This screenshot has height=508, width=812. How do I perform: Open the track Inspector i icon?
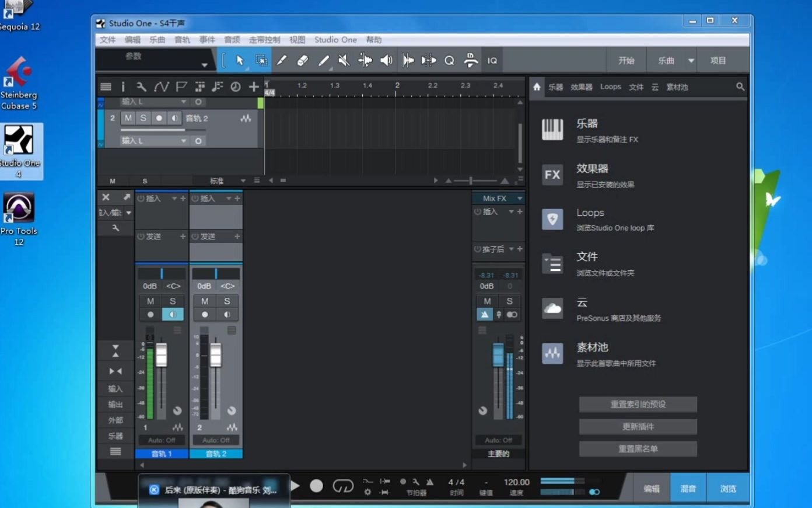(123, 87)
